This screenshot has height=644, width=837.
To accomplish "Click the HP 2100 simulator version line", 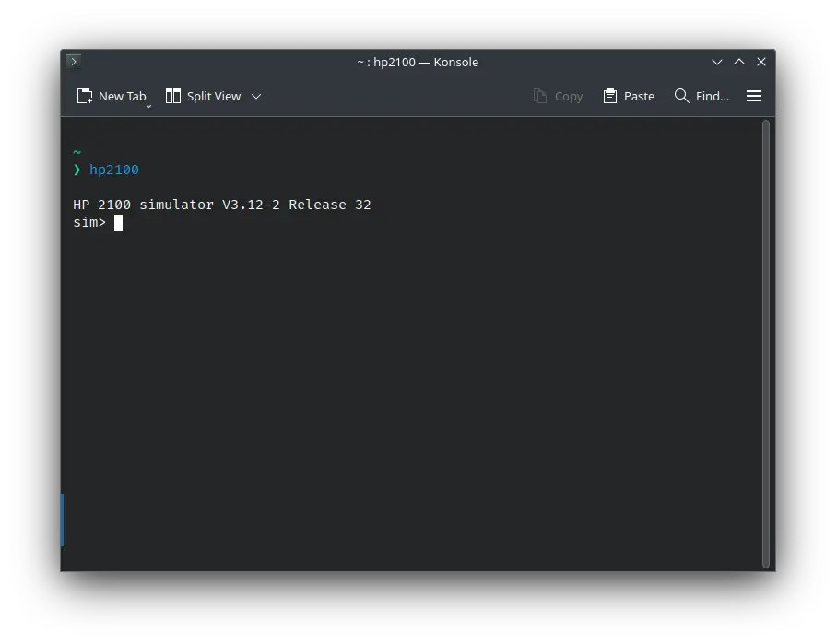I will pyautogui.click(x=222, y=205).
